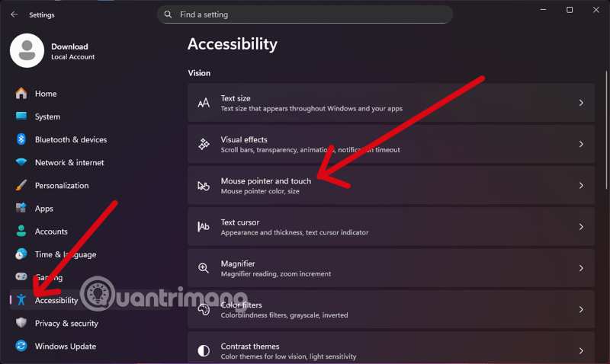Open System settings page
Screen dimensions: 610x364
(x=47, y=117)
